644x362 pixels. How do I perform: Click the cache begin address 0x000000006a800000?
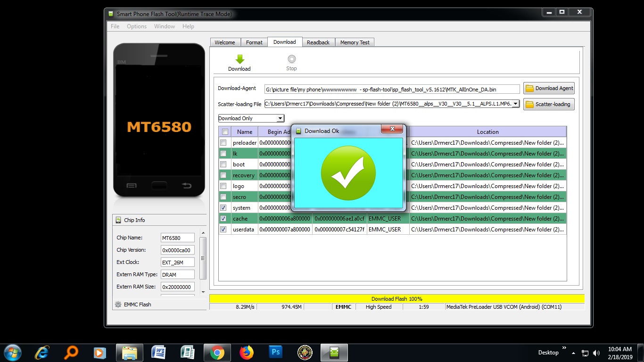(x=285, y=219)
